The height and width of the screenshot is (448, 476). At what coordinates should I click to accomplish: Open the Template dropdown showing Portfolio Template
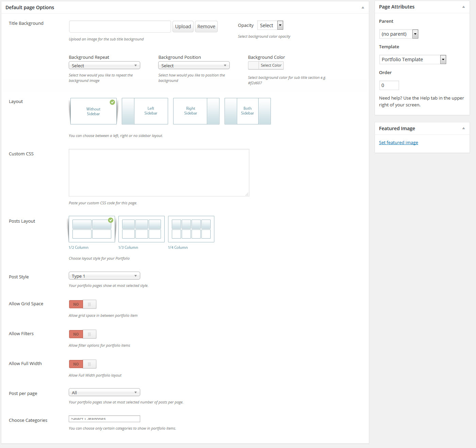point(412,59)
